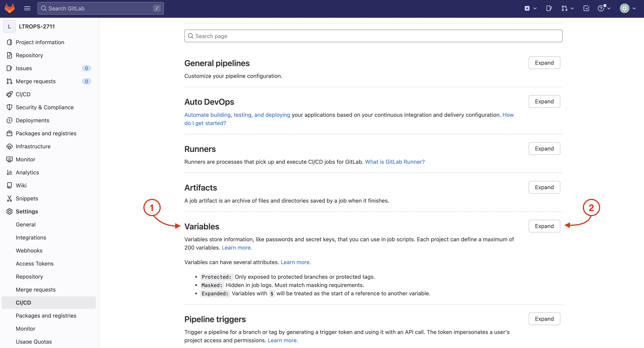Open the Infrastructure sidebar item
This screenshot has width=644, height=348.
click(33, 146)
